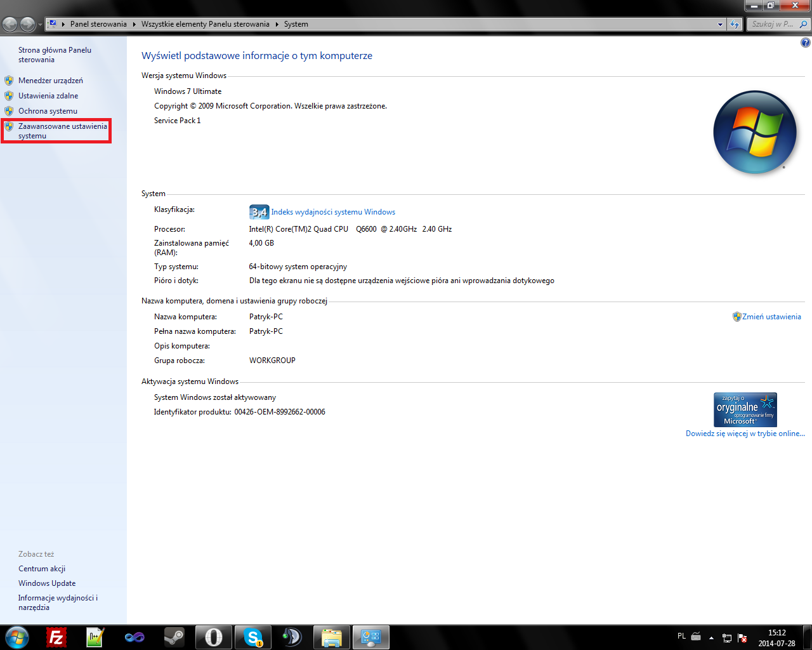Click the genuine Microsoft software badge

(x=745, y=409)
